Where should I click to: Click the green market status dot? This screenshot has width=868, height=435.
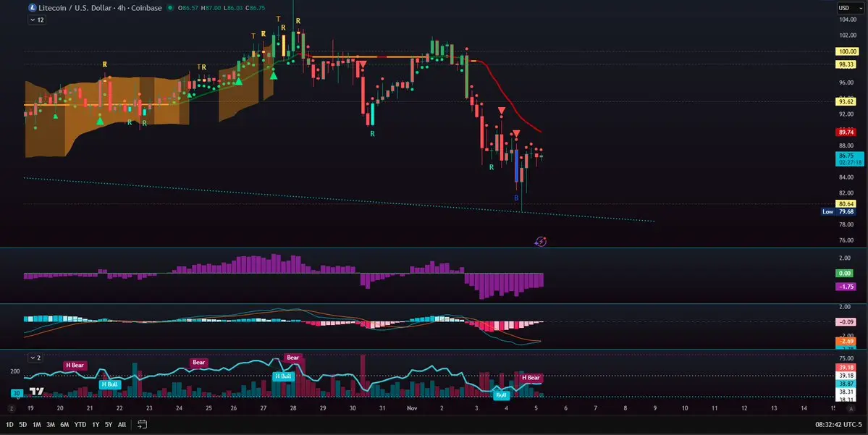point(170,8)
